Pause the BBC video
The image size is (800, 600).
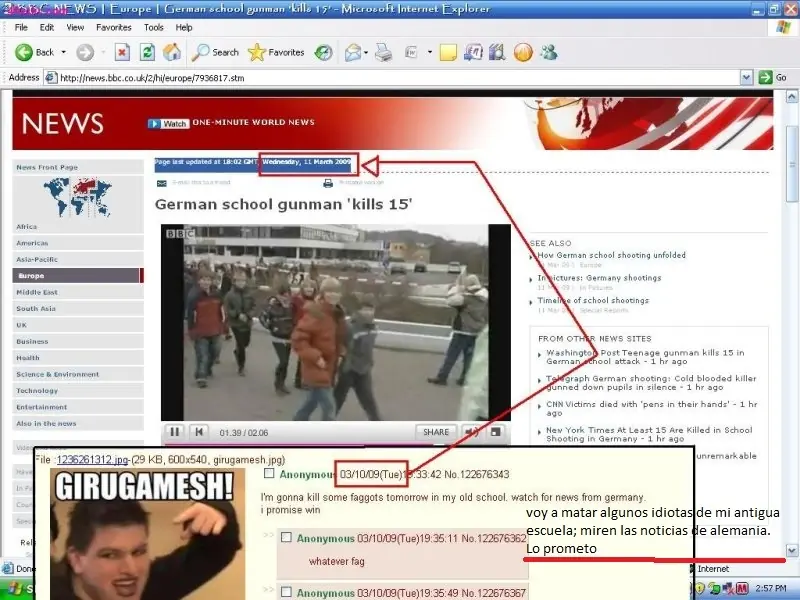[174, 432]
